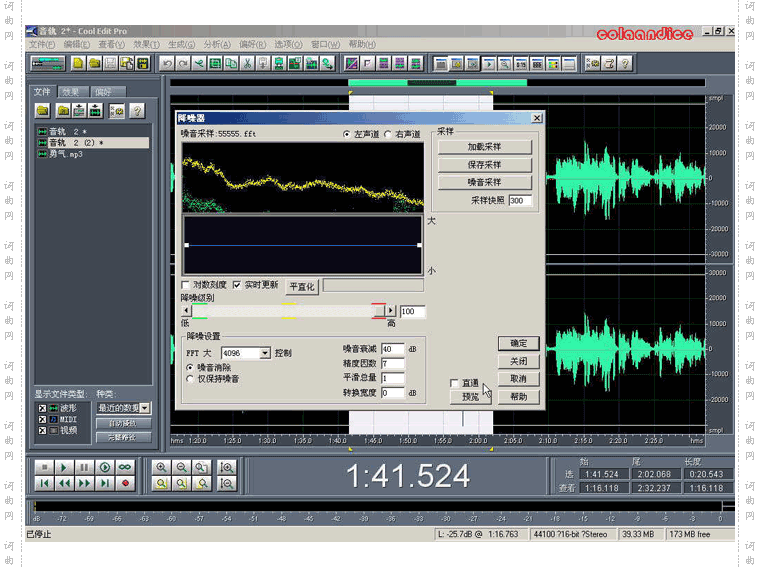Viewport: 760px width, 567px height.
Task: Click the green display range bar above the waveform
Action: click(x=438, y=83)
